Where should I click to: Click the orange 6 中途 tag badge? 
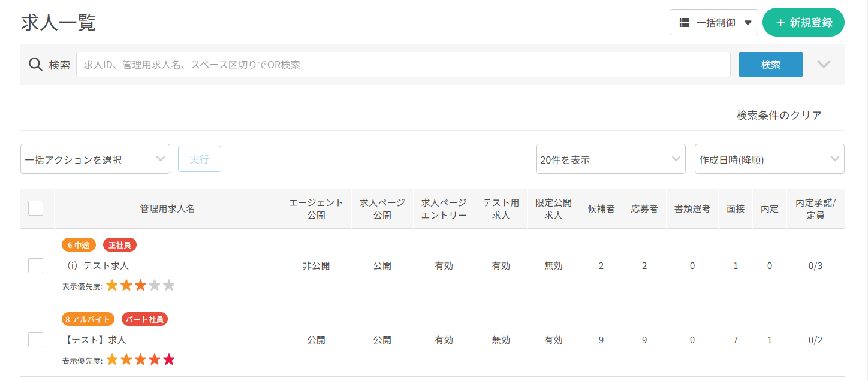click(x=79, y=245)
